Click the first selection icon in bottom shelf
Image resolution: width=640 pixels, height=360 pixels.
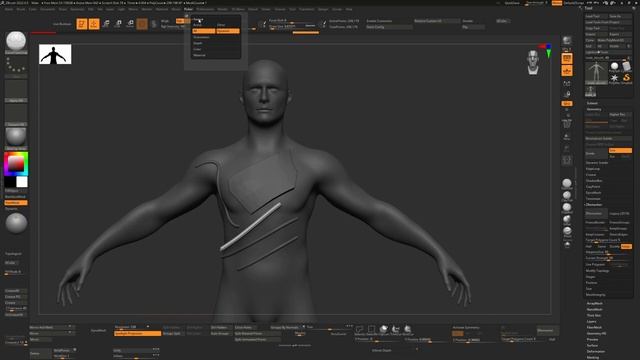click(359, 329)
